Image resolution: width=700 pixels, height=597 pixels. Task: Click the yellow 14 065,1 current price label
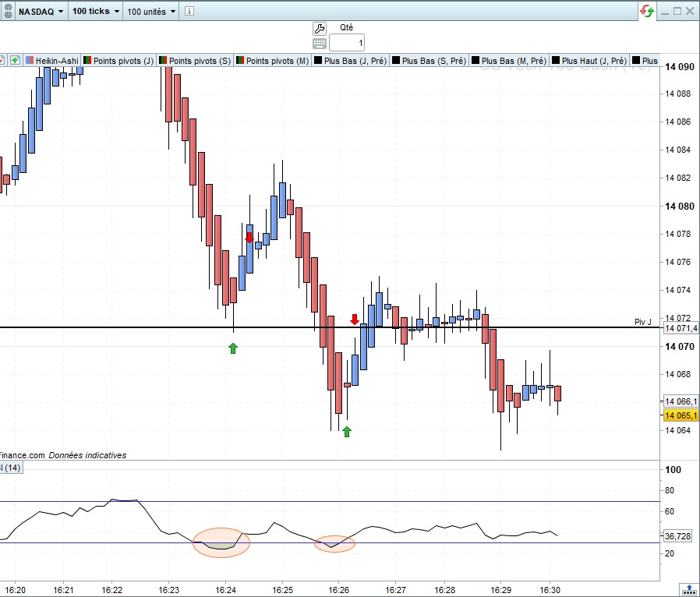tap(681, 415)
